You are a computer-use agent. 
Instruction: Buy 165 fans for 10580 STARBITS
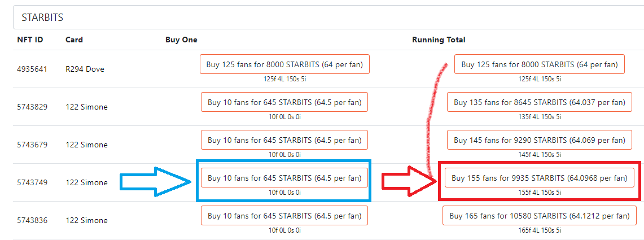(x=540, y=215)
